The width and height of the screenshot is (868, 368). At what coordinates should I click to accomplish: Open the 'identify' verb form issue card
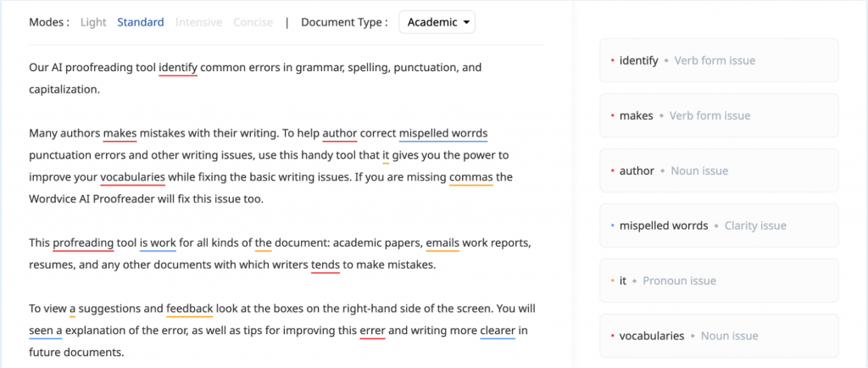click(x=719, y=61)
